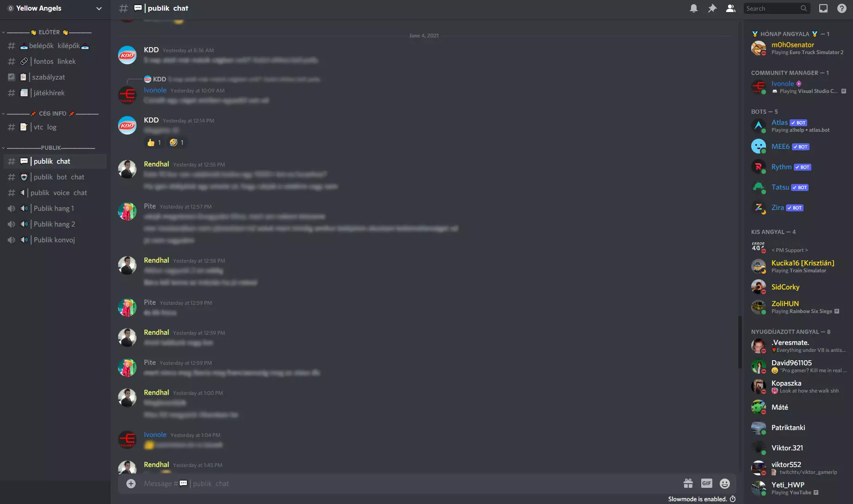This screenshot has height=504, width=853.
Task: Toggle the laughing emoji reaction
Action: pyautogui.click(x=176, y=142)
